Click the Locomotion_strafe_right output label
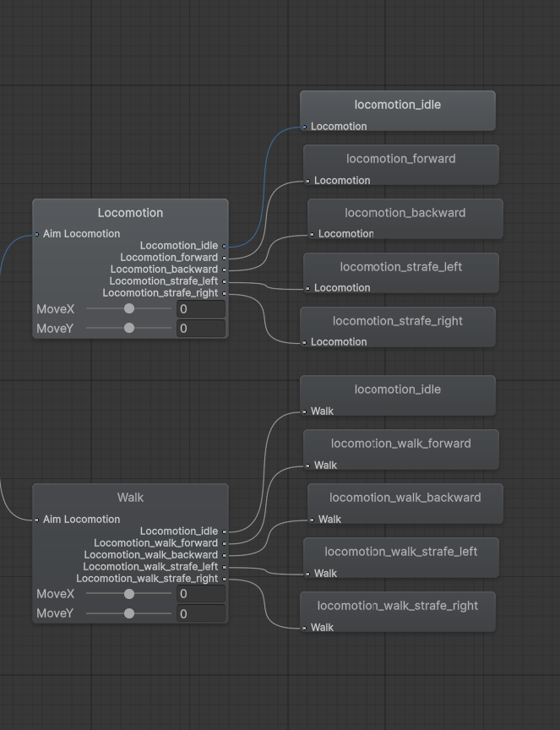Viewport: 560px width, 730px height. (160, 293)
